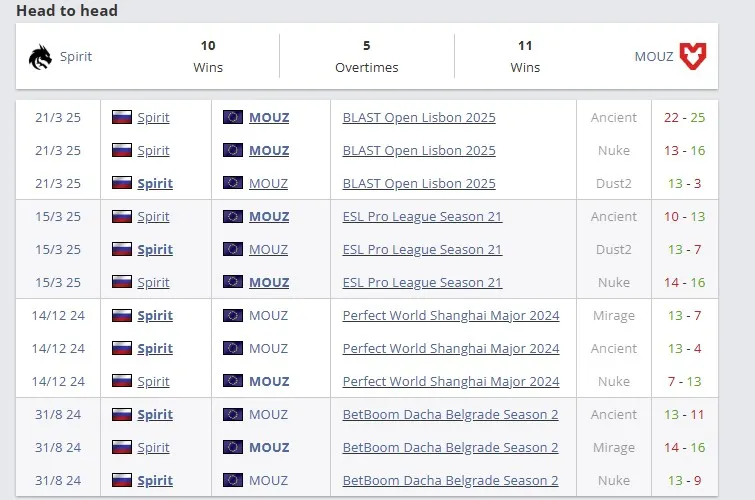This screenshot has height=500, width=755.
Task: Open MOUZ team name in header
Action: 653,56
